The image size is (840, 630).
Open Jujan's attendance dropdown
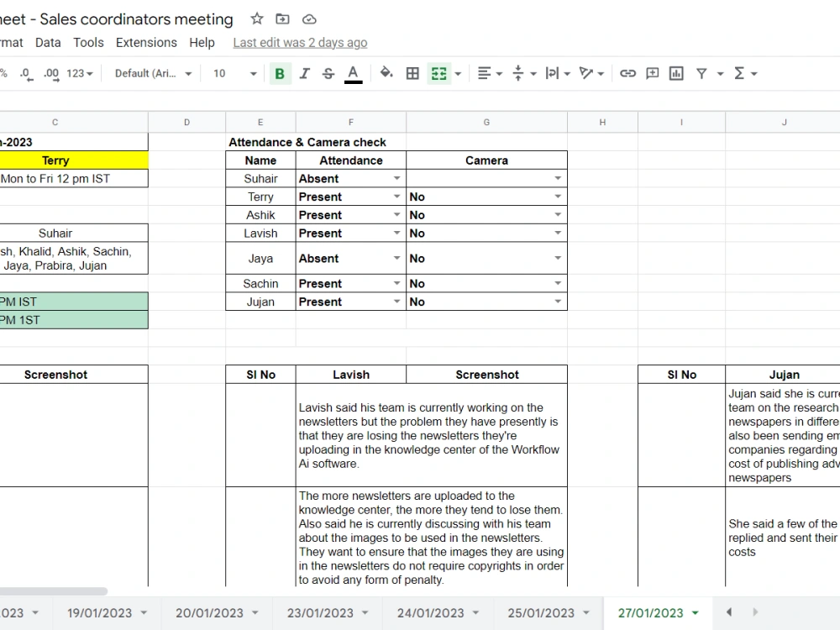397,302
